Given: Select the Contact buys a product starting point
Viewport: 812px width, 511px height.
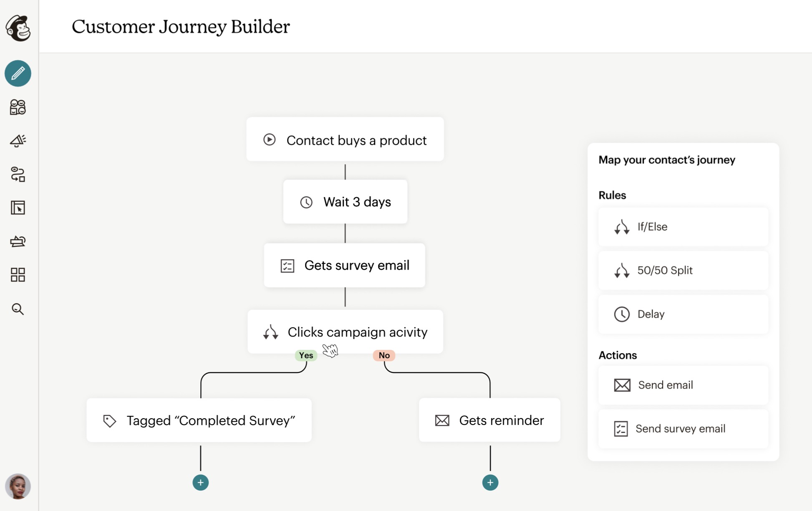Looking at the screenshot, I should tap(345, 140).
